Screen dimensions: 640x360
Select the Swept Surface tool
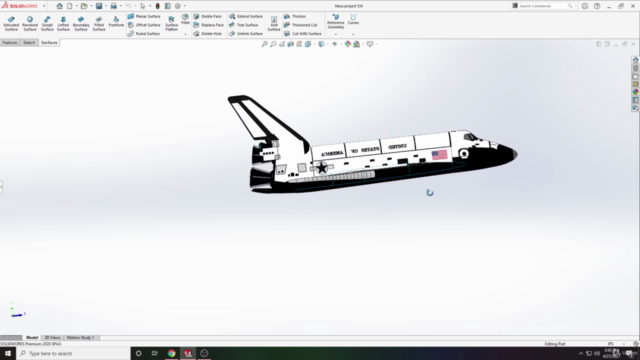click(x=47, y=24)
